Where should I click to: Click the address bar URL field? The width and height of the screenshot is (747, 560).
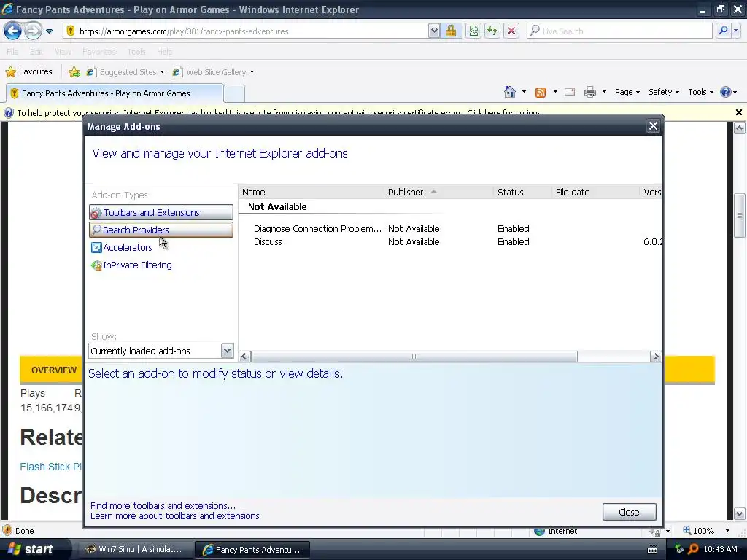tap(245, 31)
